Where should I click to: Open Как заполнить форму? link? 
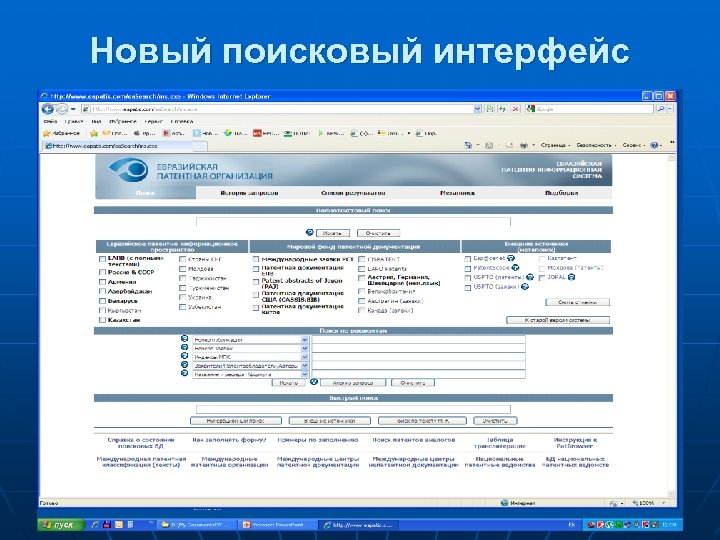tap(229, 440)
